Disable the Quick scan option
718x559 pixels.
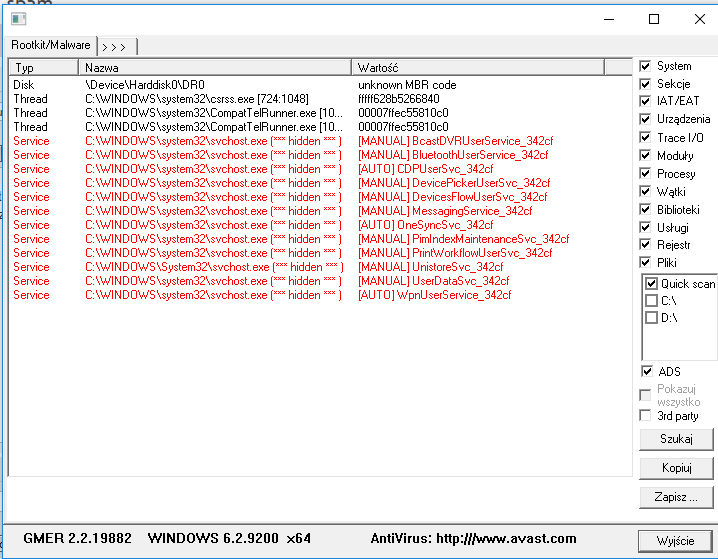pos(651,284)
